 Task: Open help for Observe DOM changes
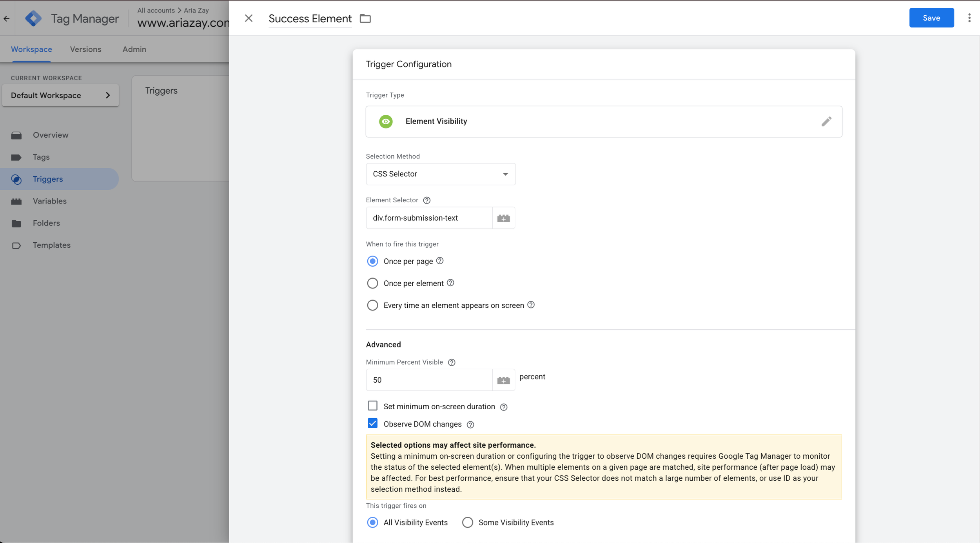pos(470,425)
